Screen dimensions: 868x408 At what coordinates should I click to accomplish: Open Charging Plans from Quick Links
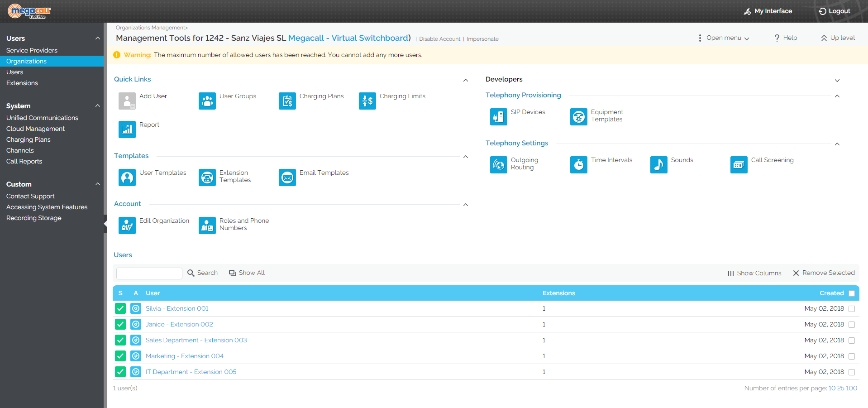click(287, 101)
